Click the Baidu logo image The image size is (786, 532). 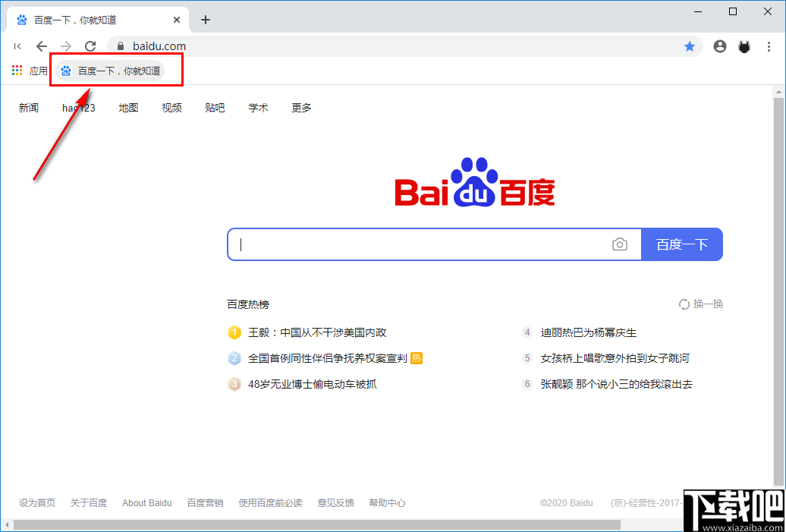(475, 181)
